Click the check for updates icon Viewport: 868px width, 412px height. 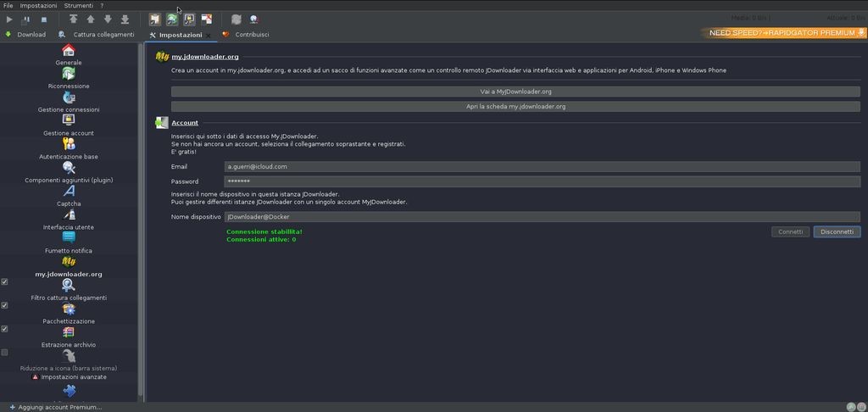pos(253,19)
